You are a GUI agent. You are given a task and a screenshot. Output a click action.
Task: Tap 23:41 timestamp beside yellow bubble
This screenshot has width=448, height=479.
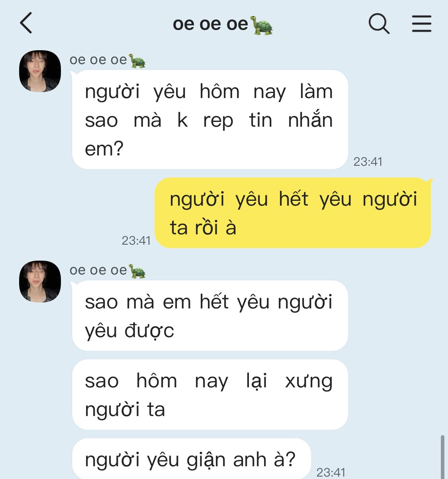[136, 240]
